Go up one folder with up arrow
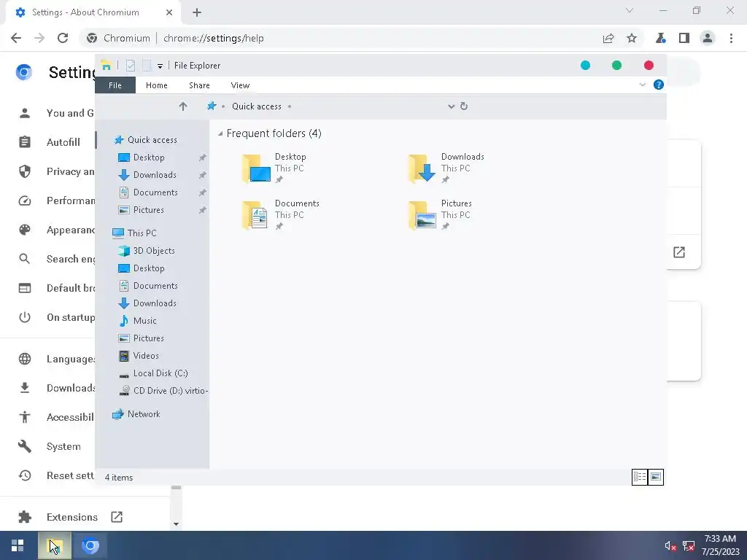Viewport: 747px width, 560px height. click(183, 106)
